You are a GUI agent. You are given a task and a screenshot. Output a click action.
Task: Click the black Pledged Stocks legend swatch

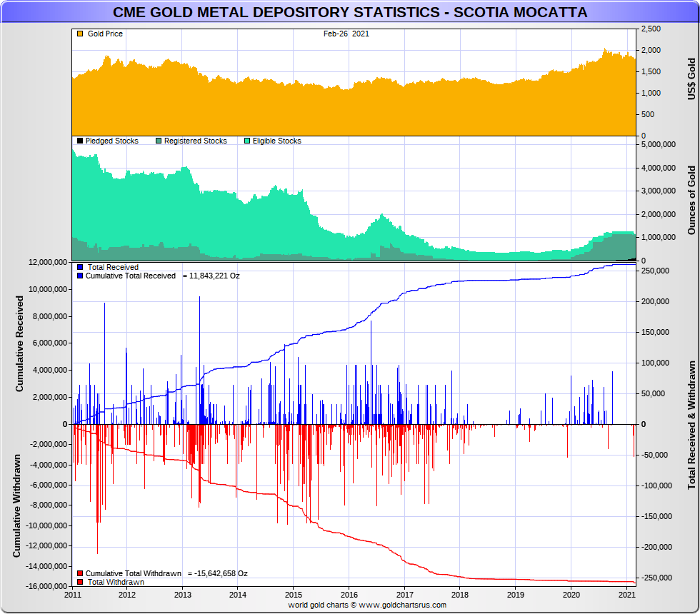click(80, 141)
